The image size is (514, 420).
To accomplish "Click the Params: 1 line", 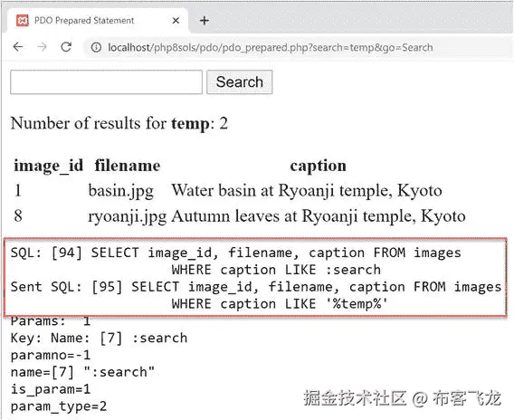I will [x=50, y=321].
